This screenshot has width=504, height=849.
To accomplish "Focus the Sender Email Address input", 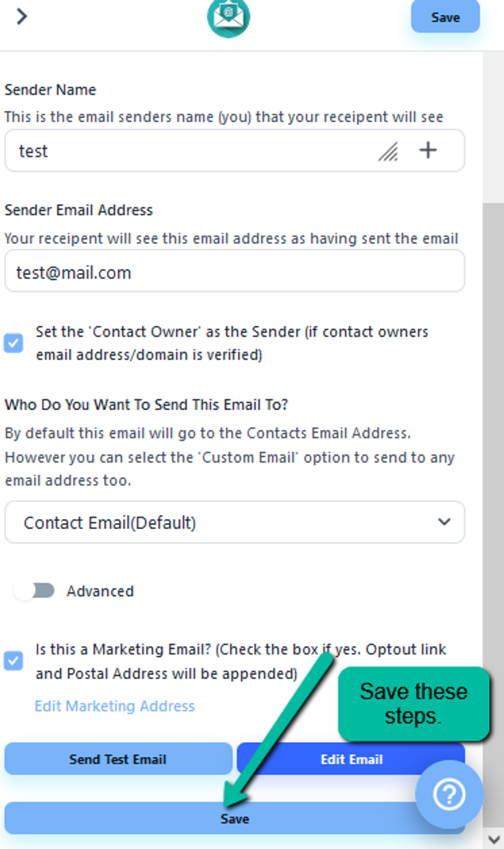I will click(x=234, y=272).
